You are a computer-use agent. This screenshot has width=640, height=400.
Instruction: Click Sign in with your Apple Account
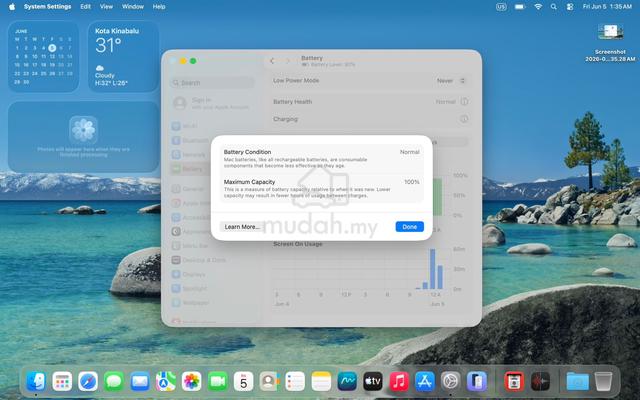pyautogui.click(x=211, y=103)
